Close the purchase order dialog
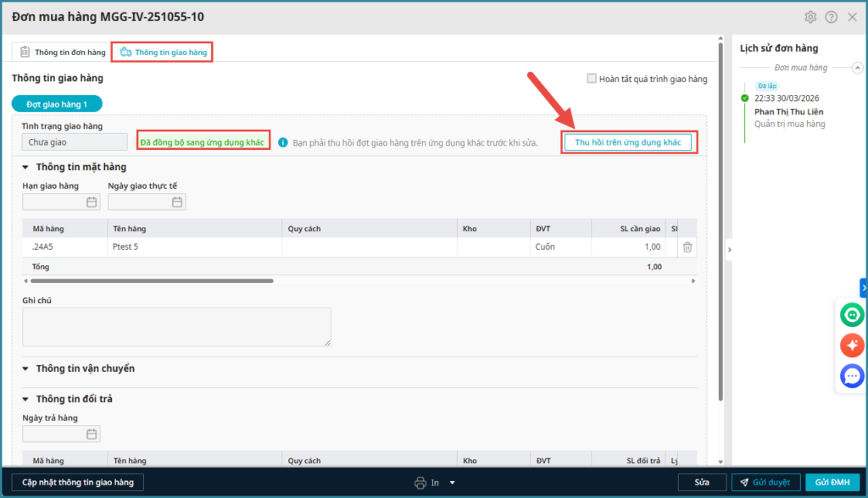Viewport: 868px width, 498px height. coord(853,17)
